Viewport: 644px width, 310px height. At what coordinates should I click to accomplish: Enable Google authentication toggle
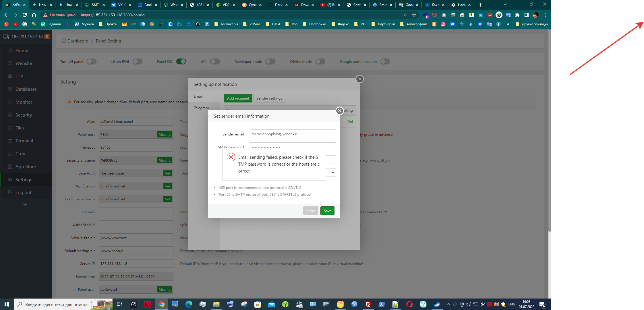pos(385,61)
